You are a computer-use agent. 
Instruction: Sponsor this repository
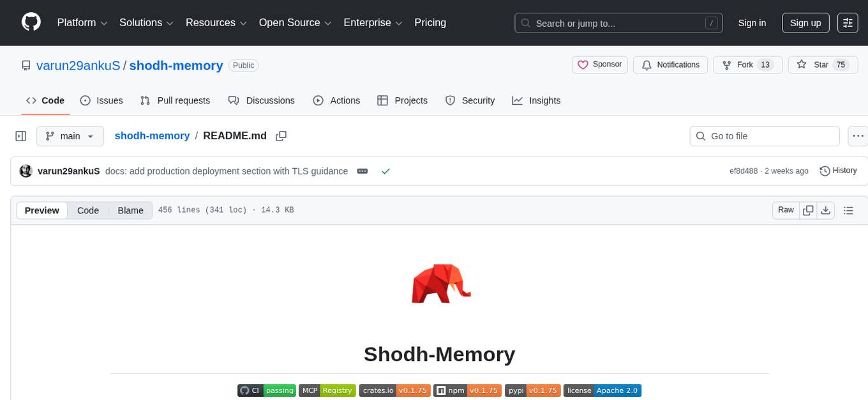click(599, 65)
